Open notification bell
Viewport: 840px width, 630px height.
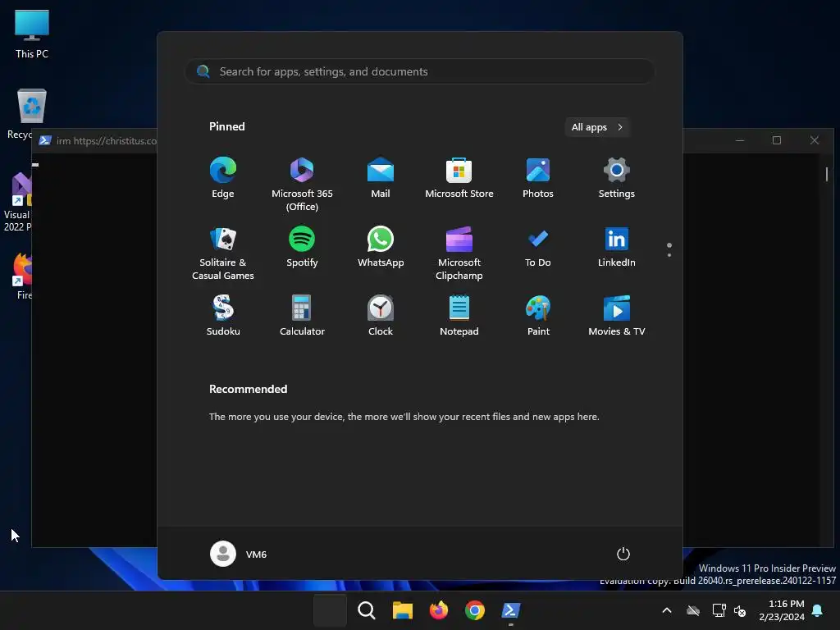[x=818, y=610]
